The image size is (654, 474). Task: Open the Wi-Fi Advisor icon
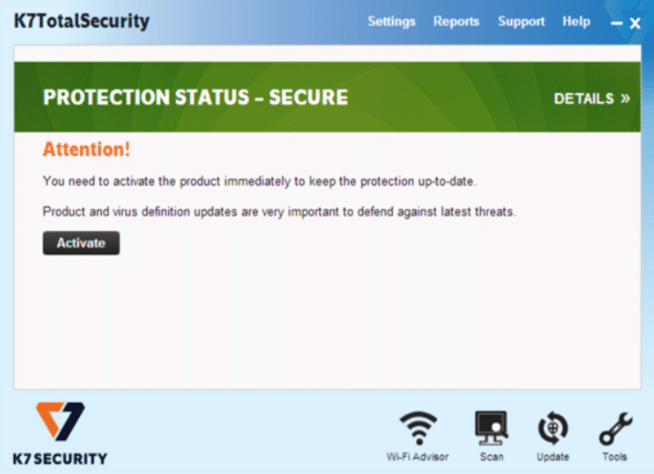[418, 428]
